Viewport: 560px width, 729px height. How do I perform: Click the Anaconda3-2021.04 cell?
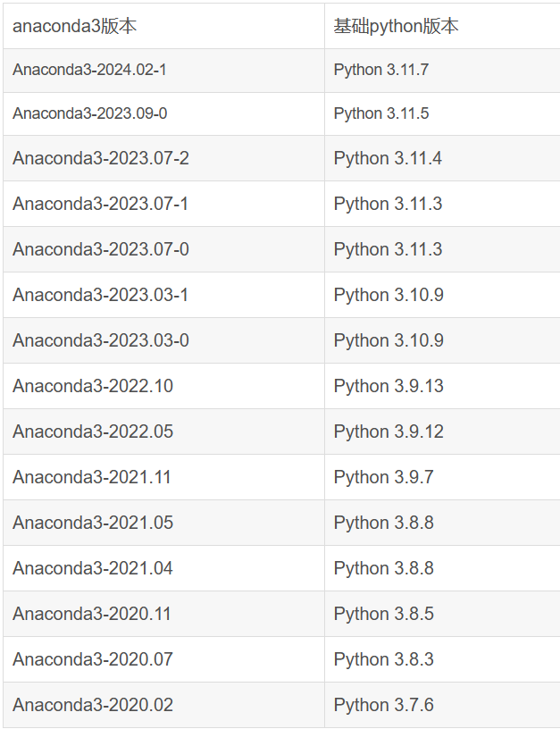[x=93, y=568]
